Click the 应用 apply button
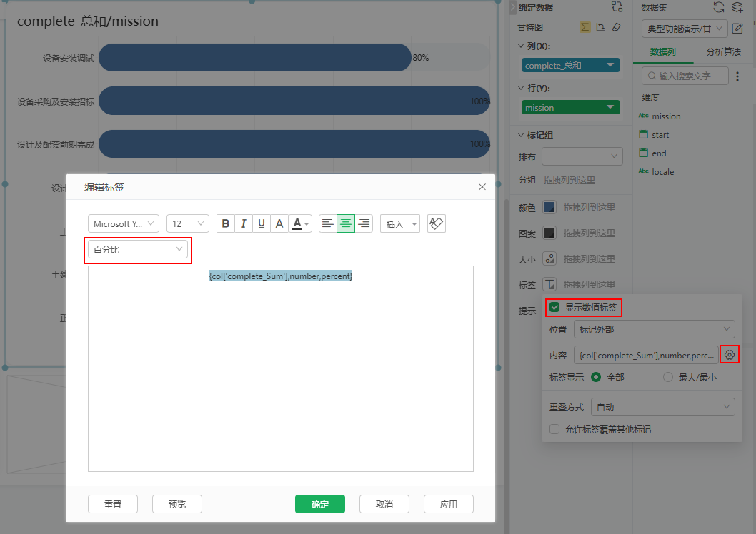 tap(449, 504)
